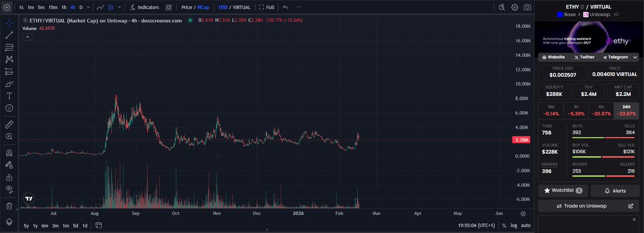Select the 1s timeframe

point(21,7)
